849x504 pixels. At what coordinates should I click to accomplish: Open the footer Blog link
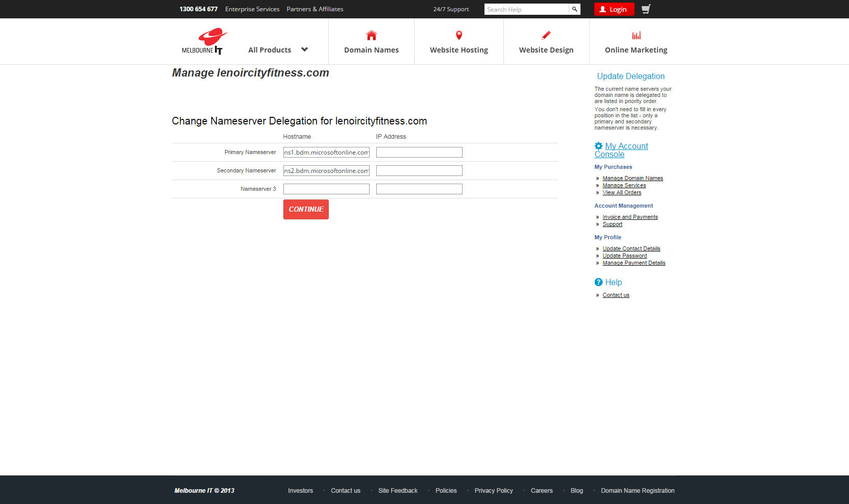(577, 491)
